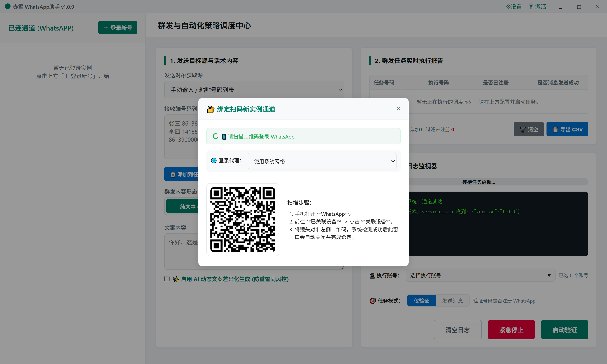
Task: Select the 纯文本 content type tab
Action: 183,206
